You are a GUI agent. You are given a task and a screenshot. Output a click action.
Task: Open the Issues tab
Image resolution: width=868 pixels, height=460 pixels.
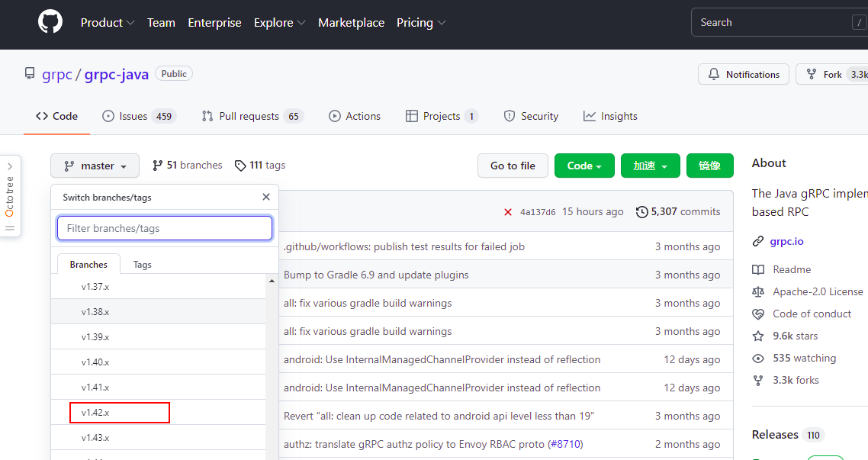(x=139, y=116)
